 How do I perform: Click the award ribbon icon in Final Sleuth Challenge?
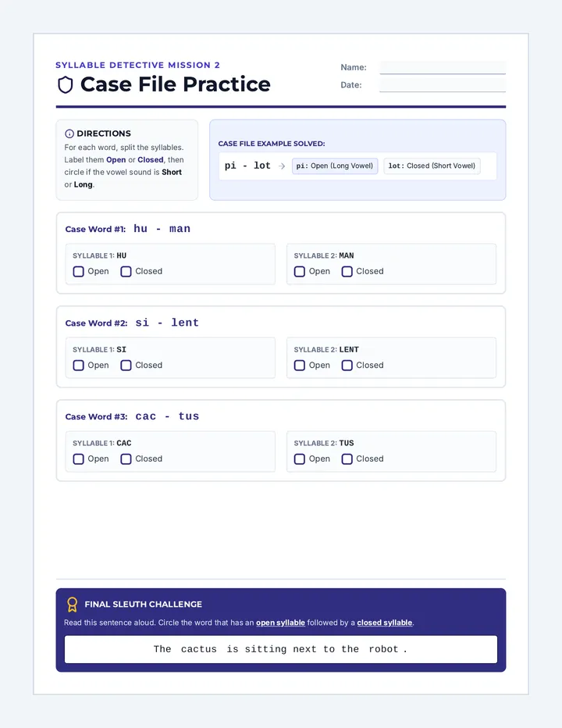click(x=72, y=605)
